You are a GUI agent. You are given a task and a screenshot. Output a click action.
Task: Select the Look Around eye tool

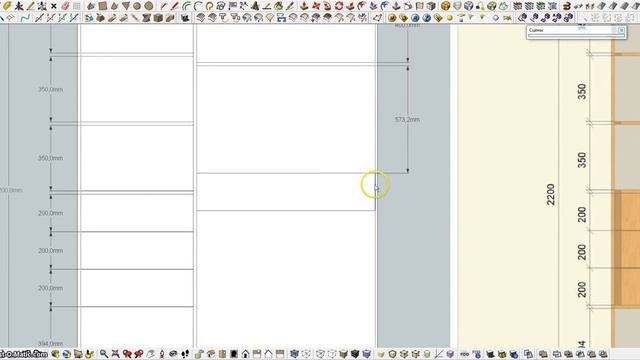click(173, 353)
